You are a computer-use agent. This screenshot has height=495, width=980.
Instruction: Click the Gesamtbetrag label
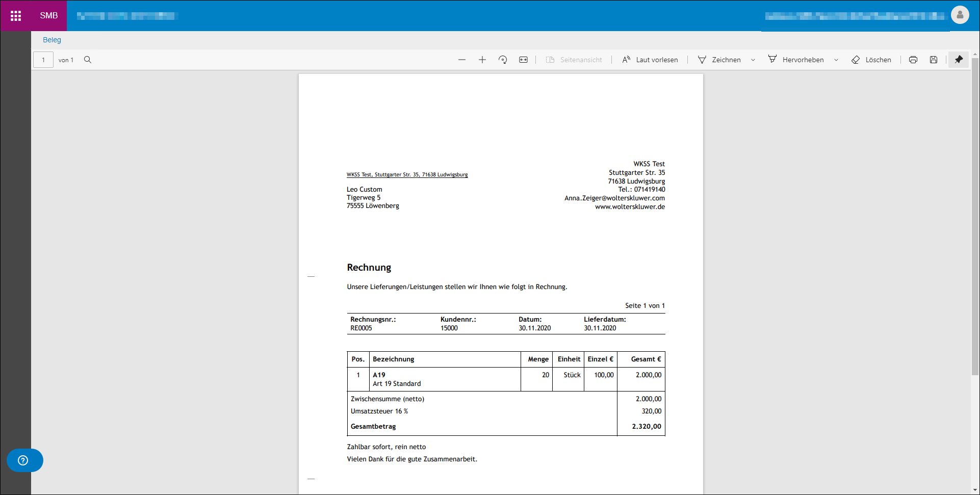[373, 427]
